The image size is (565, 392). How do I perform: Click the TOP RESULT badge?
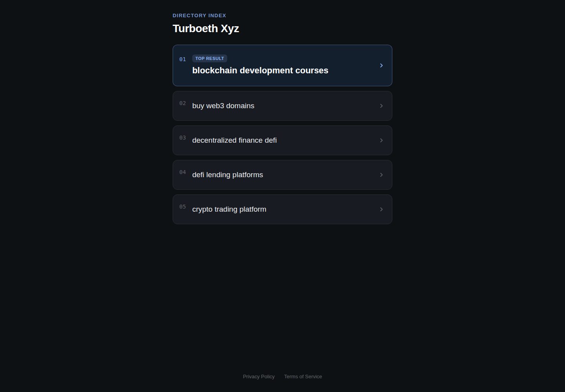click(210, 58)
